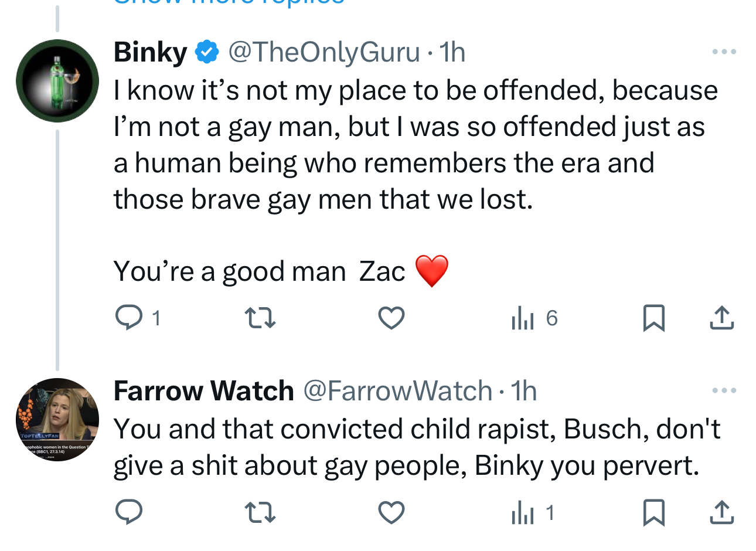Share Binky's tweet
Screen dimensions: 756x551
click(x=721, y=318)
